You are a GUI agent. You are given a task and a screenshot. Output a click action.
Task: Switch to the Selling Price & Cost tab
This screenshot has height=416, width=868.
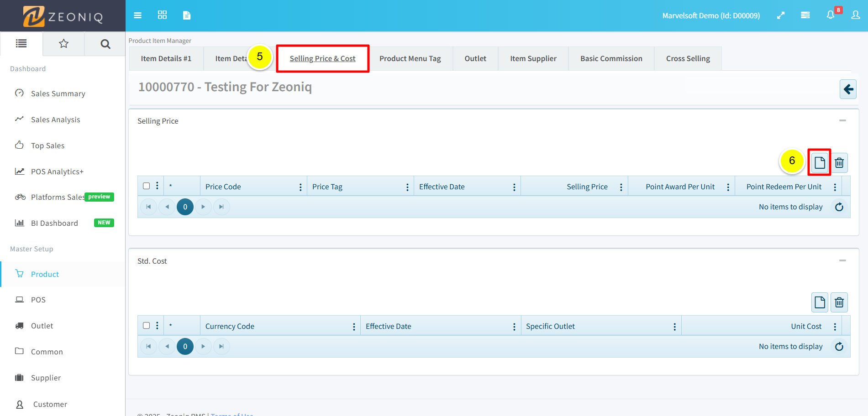click(x=322, y=58)
